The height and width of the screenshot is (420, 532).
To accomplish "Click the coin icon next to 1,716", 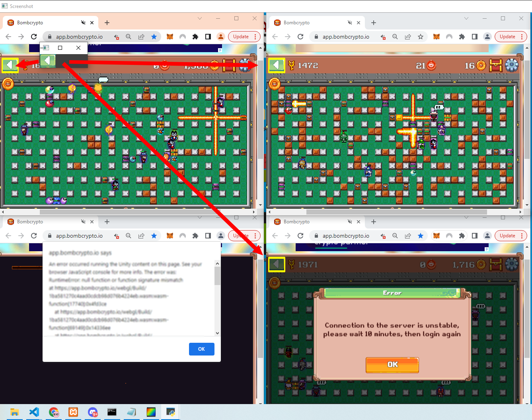I will (x=481, y=264).
